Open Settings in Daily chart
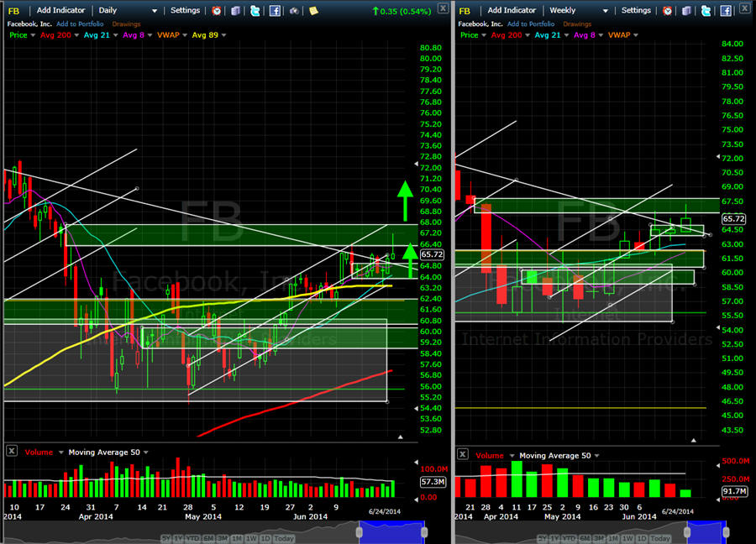756x544 pixels. 185,10
